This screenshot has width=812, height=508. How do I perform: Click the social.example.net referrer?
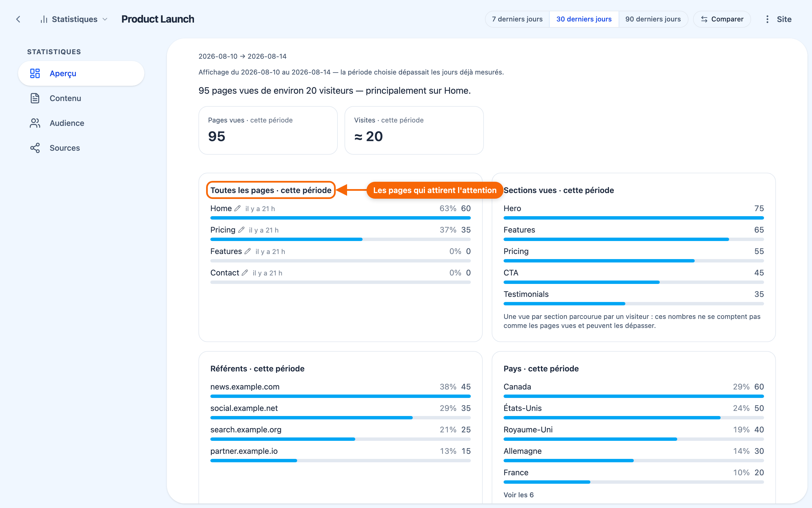pyautogui.click(x=244, y=408)
